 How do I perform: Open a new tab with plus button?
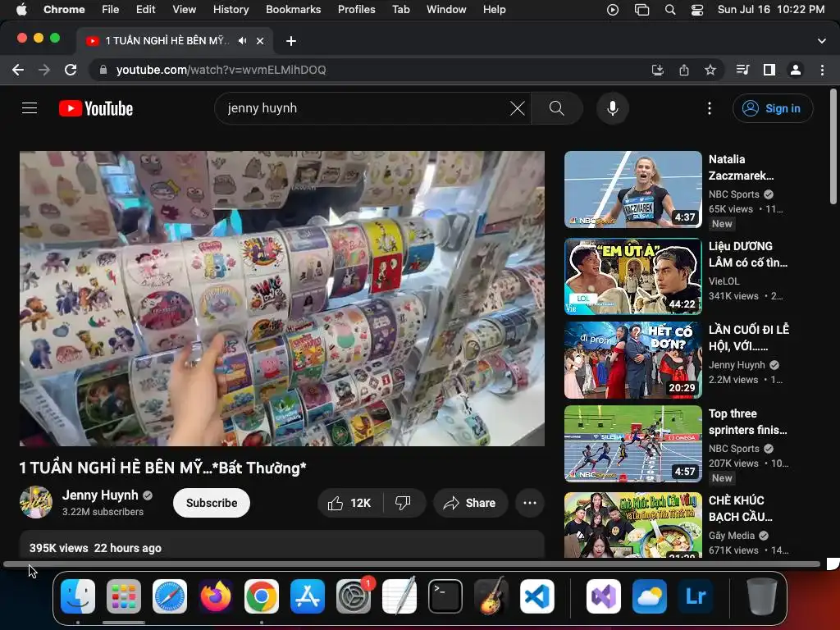[x=291, y=41]
